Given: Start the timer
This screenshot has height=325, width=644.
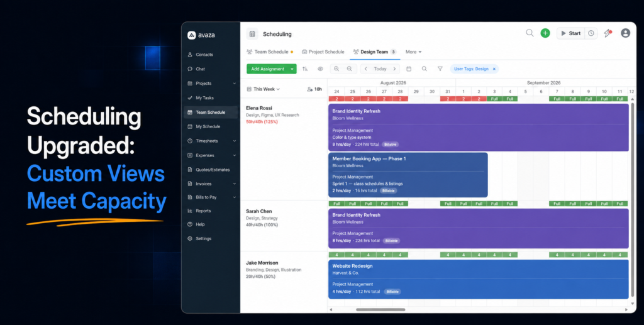Looking at the screenshot, I should point(570,33).
